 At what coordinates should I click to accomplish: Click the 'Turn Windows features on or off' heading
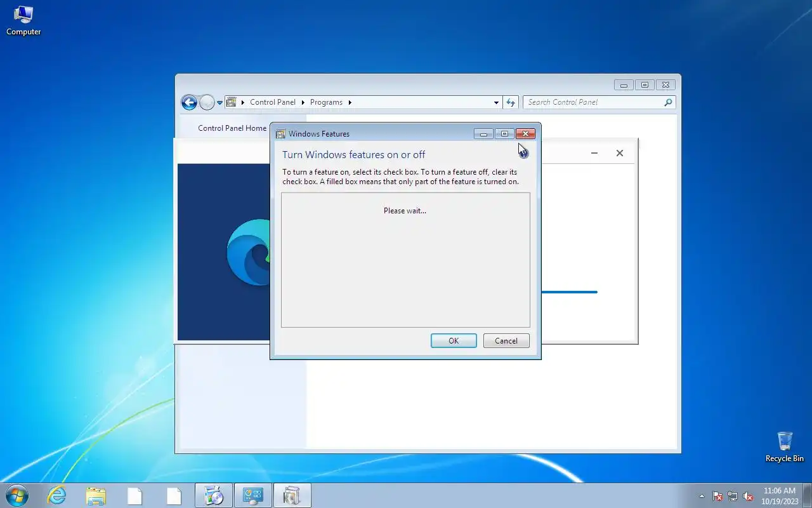coord(353,155)
